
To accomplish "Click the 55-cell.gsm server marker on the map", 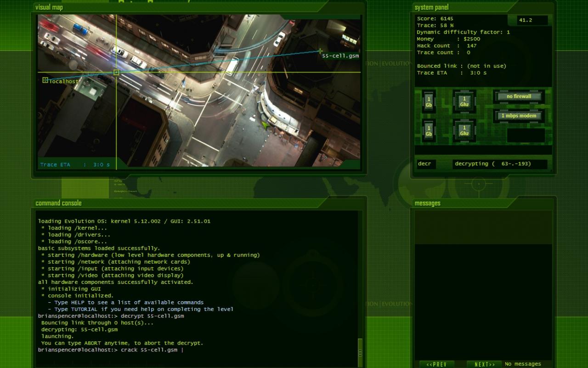I will coord(320,51).
